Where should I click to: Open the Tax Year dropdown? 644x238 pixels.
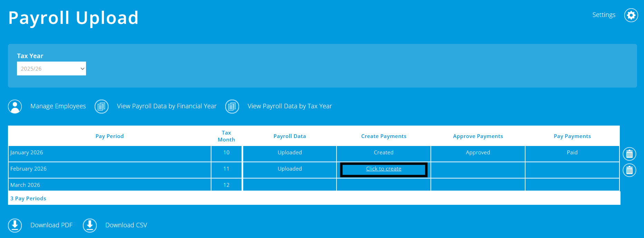pos(51,68)
